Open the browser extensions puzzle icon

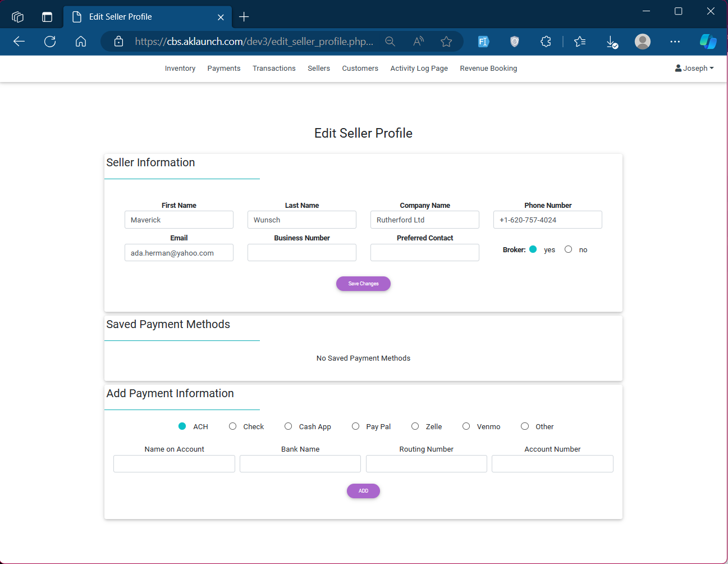(546, 42)
